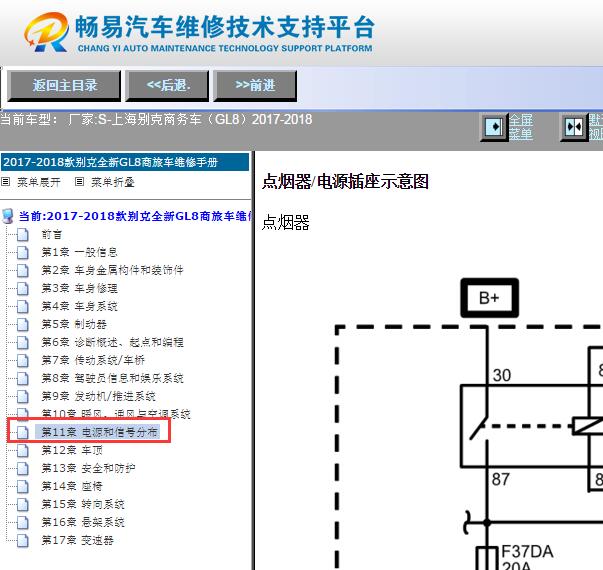The height and width of the screenshot is (570, 603).
Task: Click the page icon beside 第11章
Action: [23, 432]
